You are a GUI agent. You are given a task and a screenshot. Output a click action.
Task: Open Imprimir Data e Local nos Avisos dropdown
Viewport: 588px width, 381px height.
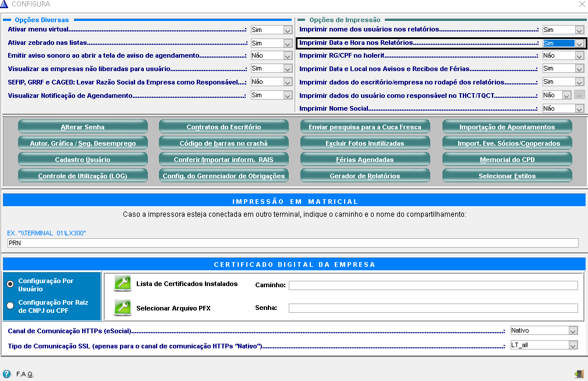(x=579, y=69)
